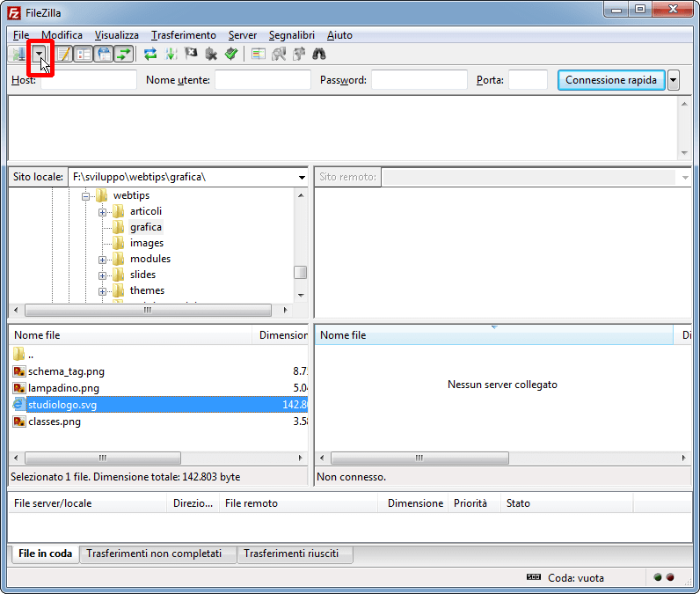Open the Site Manager dropdown arrow
This screenshot has width=700, height=594.
tap(40, 55)
